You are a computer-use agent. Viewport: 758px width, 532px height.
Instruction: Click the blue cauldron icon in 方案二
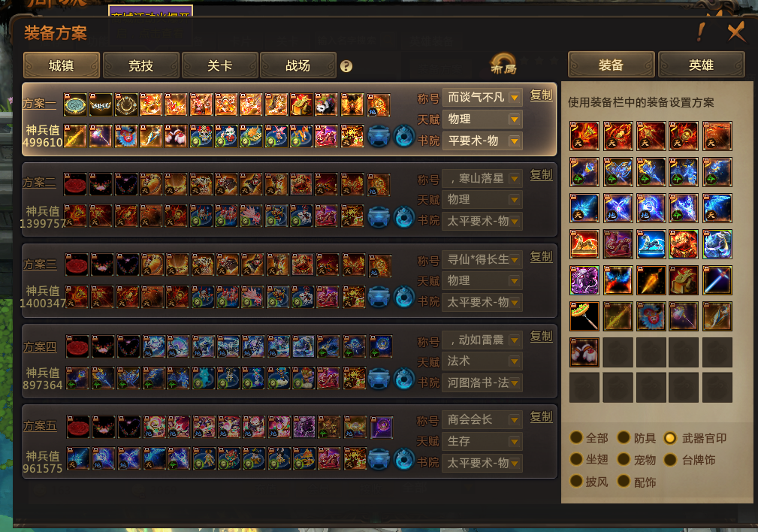379,216
